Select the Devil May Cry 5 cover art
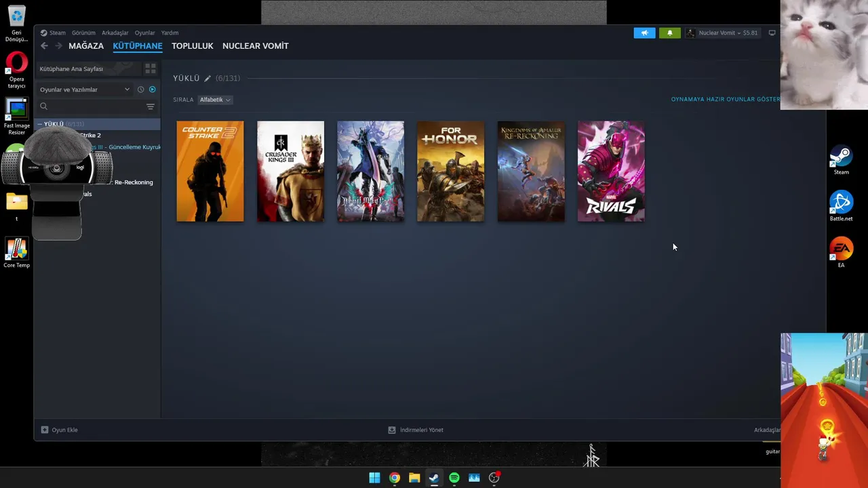 click(370, 171)
